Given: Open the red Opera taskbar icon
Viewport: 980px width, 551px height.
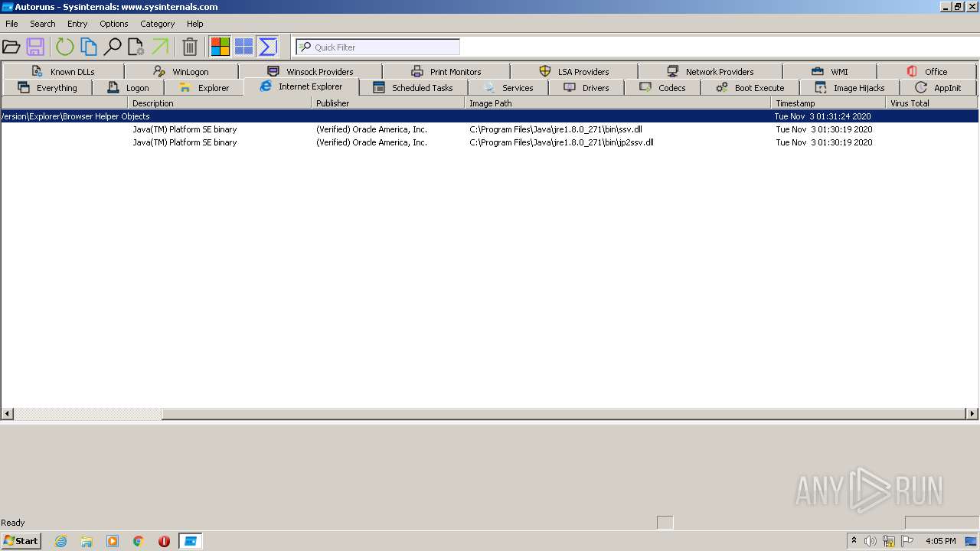Looking at the screenshot, I should (164, 541).
